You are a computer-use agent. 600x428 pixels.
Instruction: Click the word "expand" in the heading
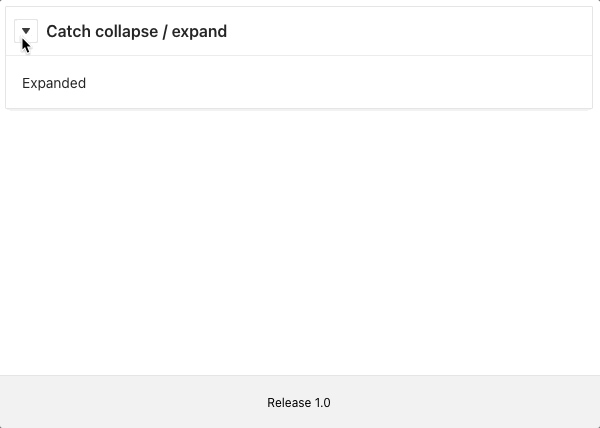(x=199, y=32)
